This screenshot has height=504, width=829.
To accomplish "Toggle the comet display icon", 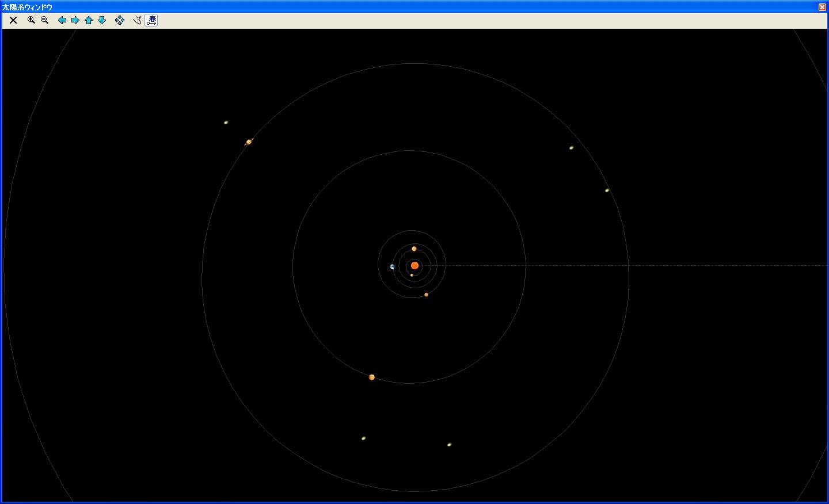I will [x=138, y=20].
